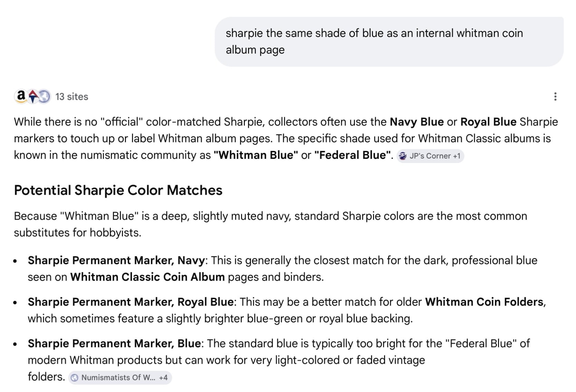Click the bold "Federal Blue" term
Image resolution: width=576 pixels, height=392 pixels.
(x=353, y=155)
